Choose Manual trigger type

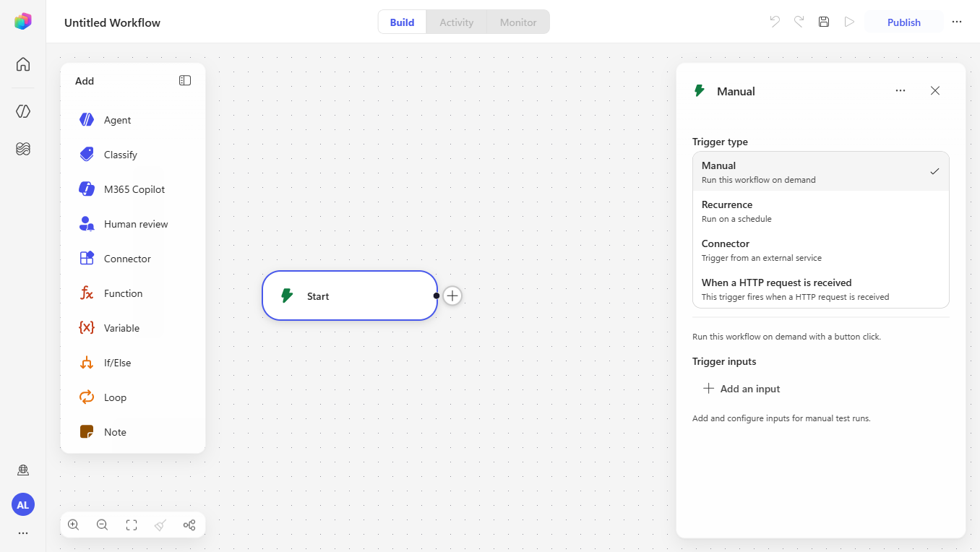pyautogui.click(x=821, y=171)
